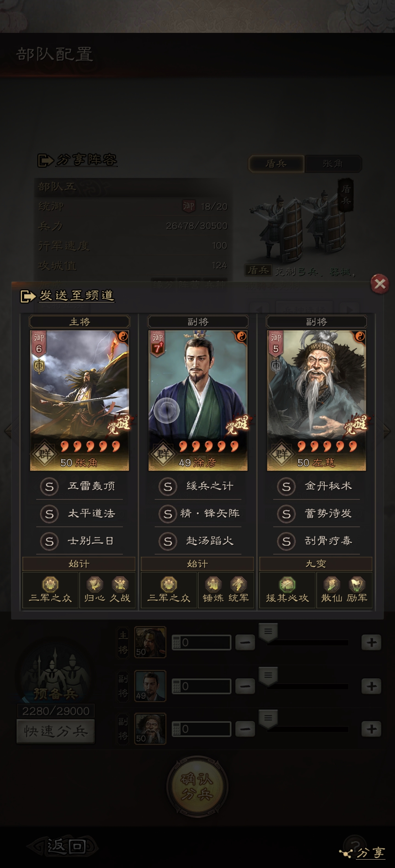395x868 pixels.
Task: Increase main general troops with plus
Action: pos(371,642)
